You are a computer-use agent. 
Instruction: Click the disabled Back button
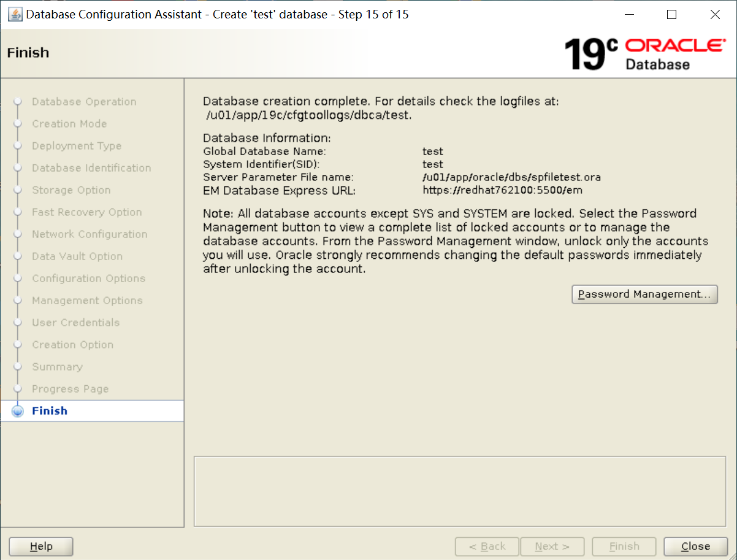coord(487,547)
